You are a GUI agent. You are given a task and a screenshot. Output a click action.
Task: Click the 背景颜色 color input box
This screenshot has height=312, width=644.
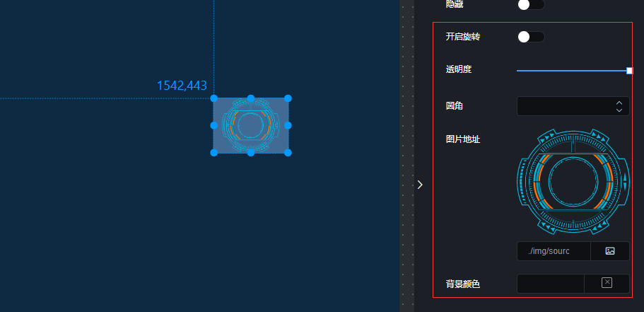(551, 284)
